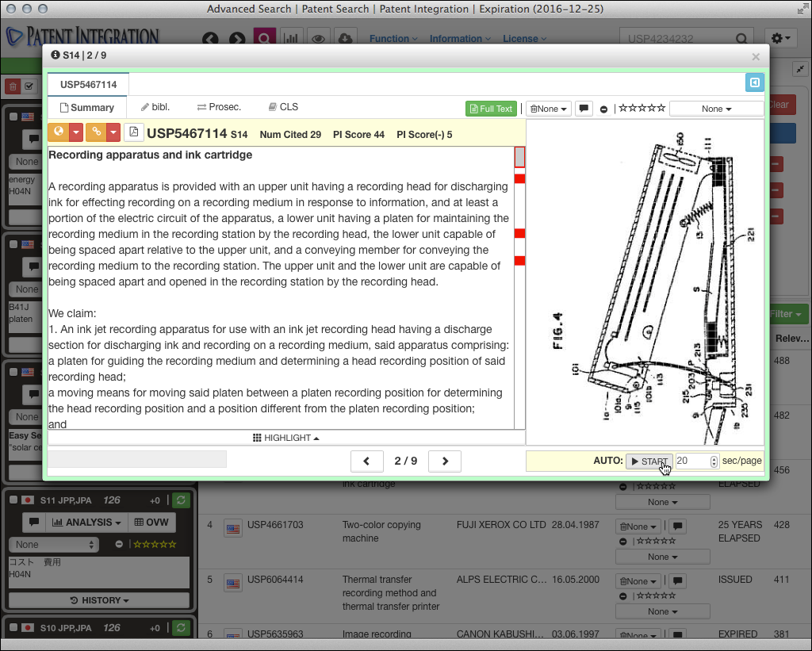Select the USP5467114 document tab
Viewport: 812px width, 651px height.
(89, 84)
